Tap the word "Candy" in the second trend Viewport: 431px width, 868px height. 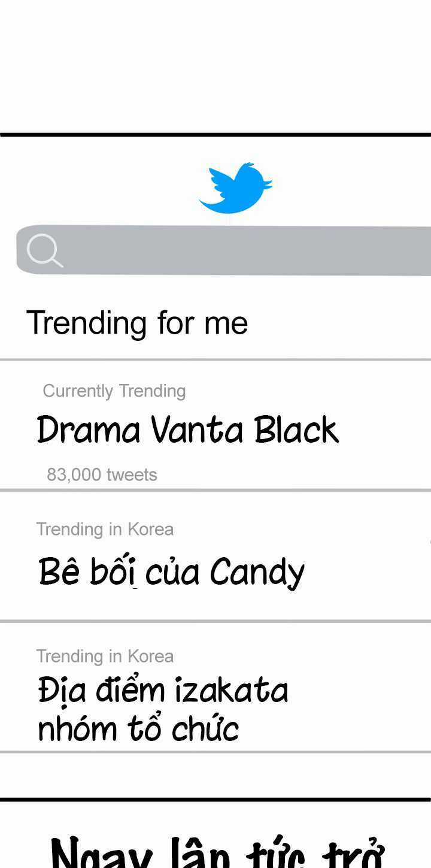coord(257,572)
